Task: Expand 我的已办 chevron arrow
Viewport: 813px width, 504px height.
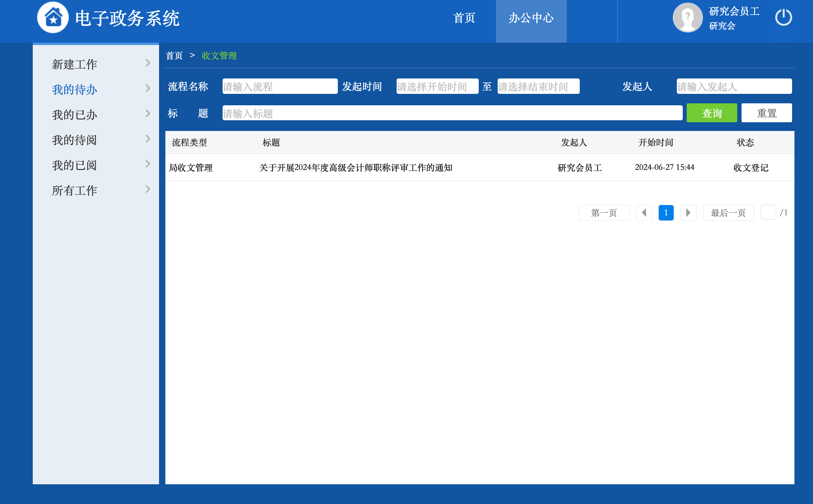Action: 148,114
